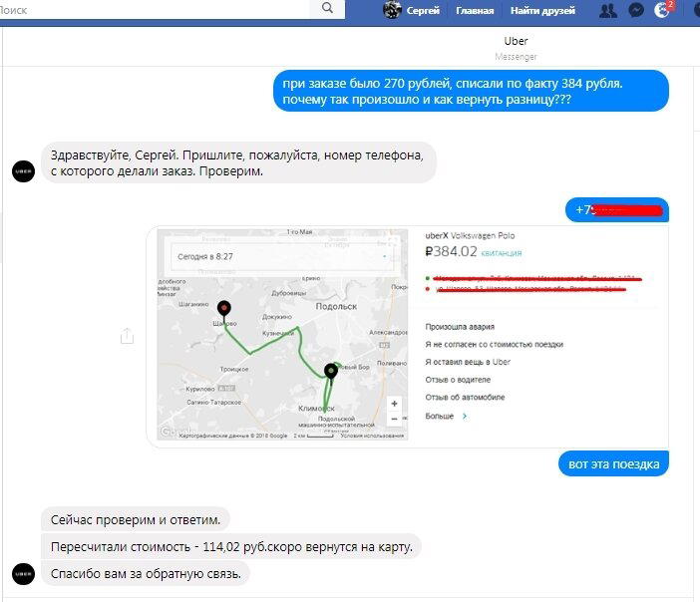Click the вот эта поездка message
The height and width of the screenshot is (602, 700).
(x=613, y=464)
